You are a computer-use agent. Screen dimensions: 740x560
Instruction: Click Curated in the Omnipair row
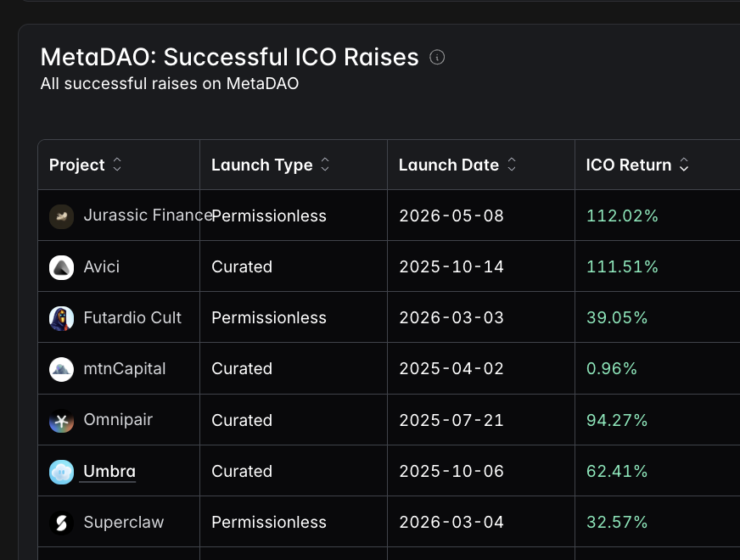click(242, 420)
